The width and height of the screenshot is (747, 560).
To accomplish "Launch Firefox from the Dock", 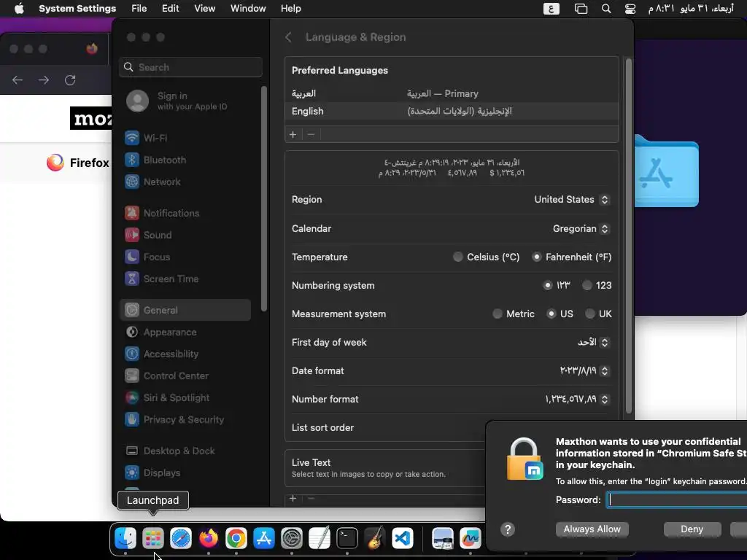I will tap(209, 539).
